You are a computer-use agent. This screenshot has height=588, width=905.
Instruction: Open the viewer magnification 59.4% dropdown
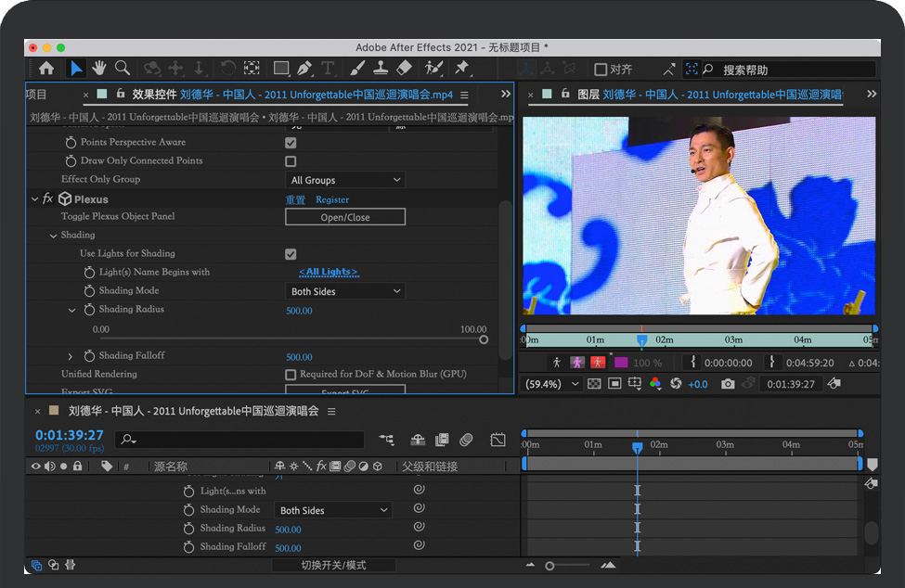(x=551, y=384)
